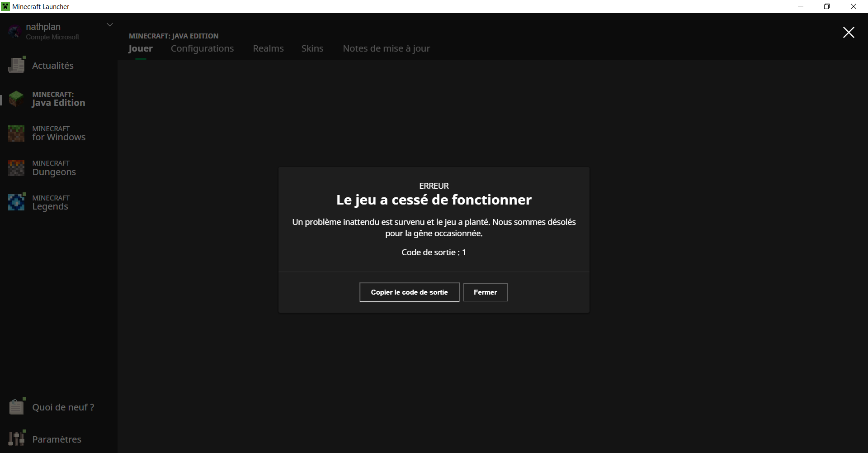The image size is (868, 453).
Task: Open the 'Quoi de neuf ?' label
Action: (x=63, y=407)
